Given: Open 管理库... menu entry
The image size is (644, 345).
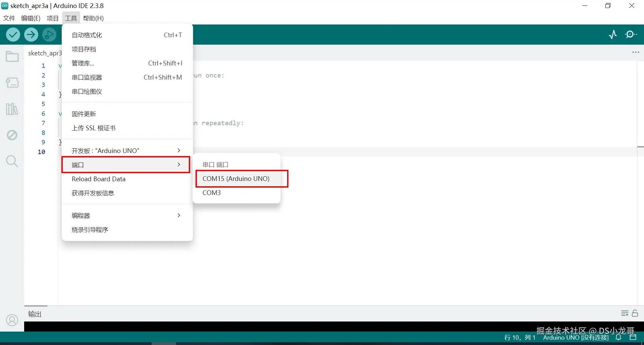Looking at the screenshot, I should pos(127,63).
